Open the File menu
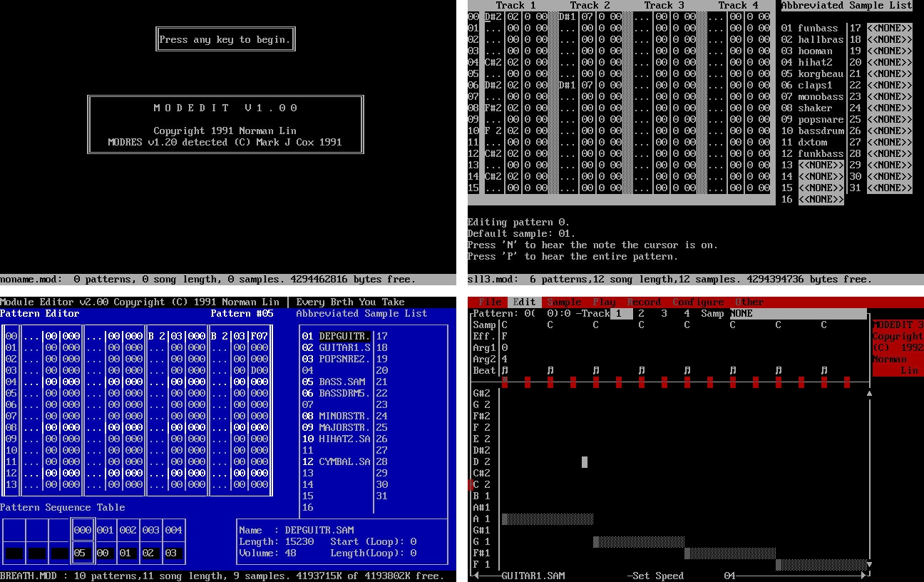Viewport: 924px width, 582px height. pos(491,302)
